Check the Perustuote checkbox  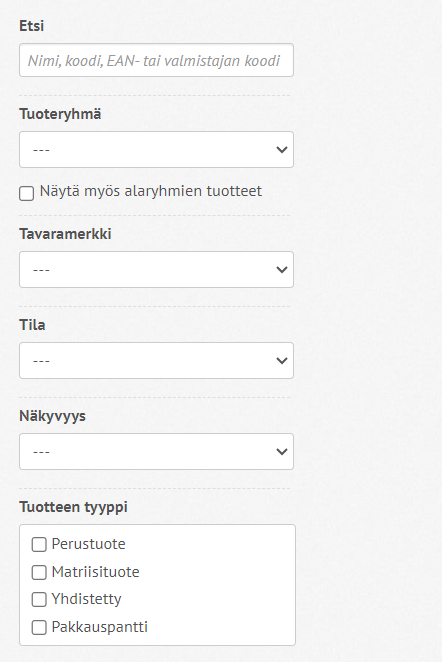(39, 545)
